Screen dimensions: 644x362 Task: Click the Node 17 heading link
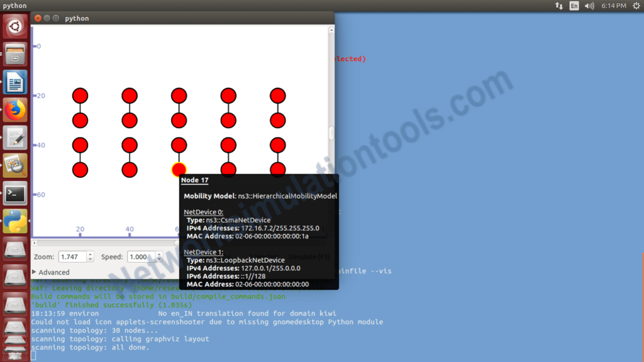coord(195,180)
